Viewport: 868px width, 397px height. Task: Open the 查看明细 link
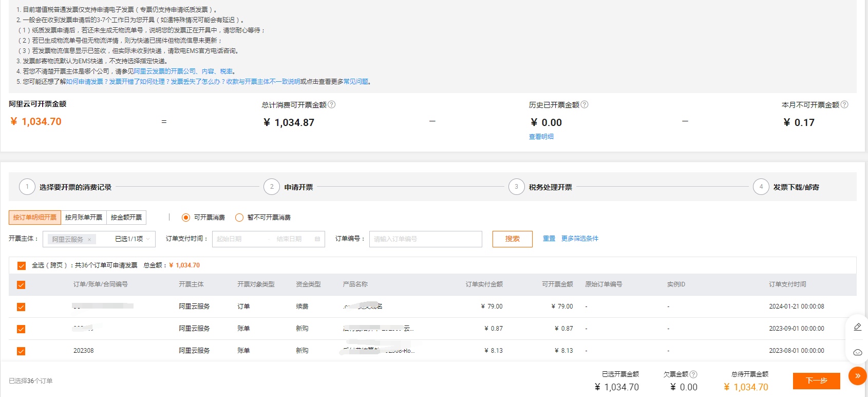point(541,137)
